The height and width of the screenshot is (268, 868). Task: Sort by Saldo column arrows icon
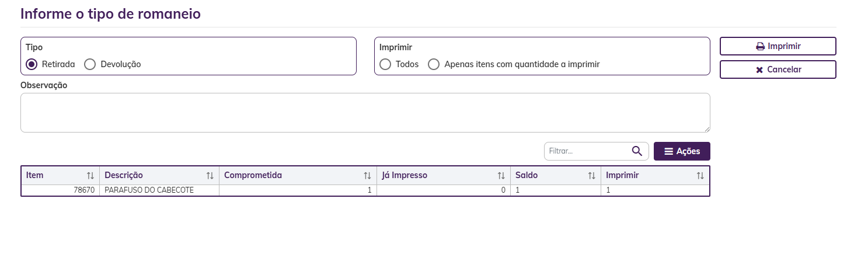click(x=592, y=176)
